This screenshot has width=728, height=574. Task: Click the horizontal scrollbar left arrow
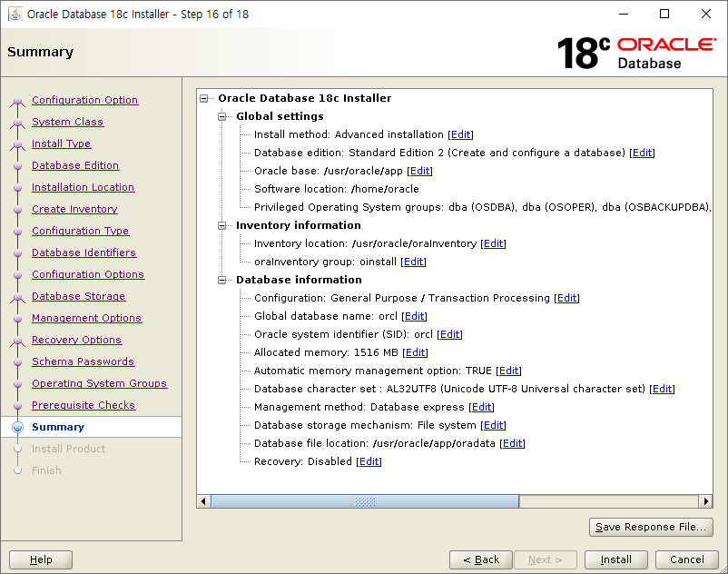click(203, 501)
